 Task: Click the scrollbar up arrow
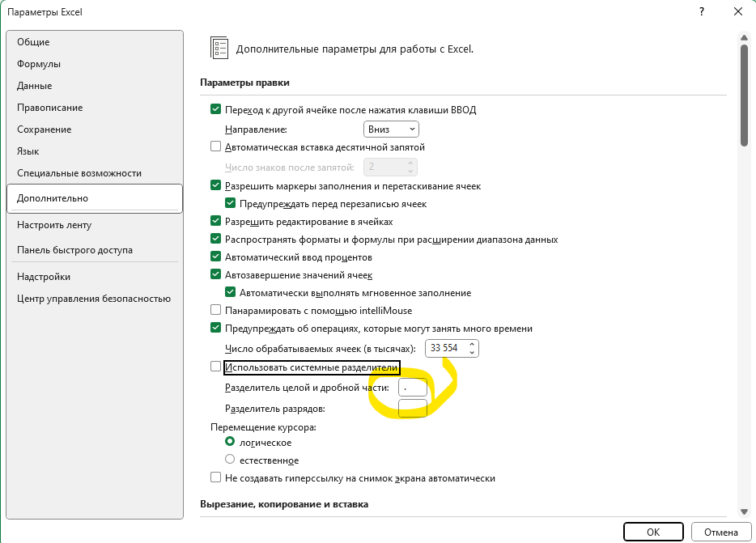[745, 38]
